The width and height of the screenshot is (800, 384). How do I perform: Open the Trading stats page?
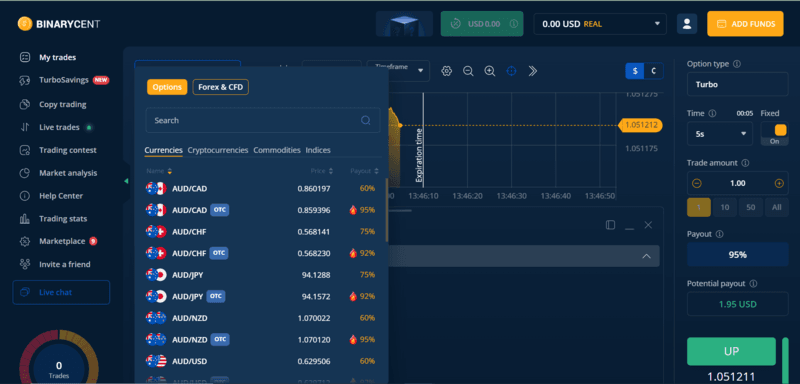(x=63, y=219)
